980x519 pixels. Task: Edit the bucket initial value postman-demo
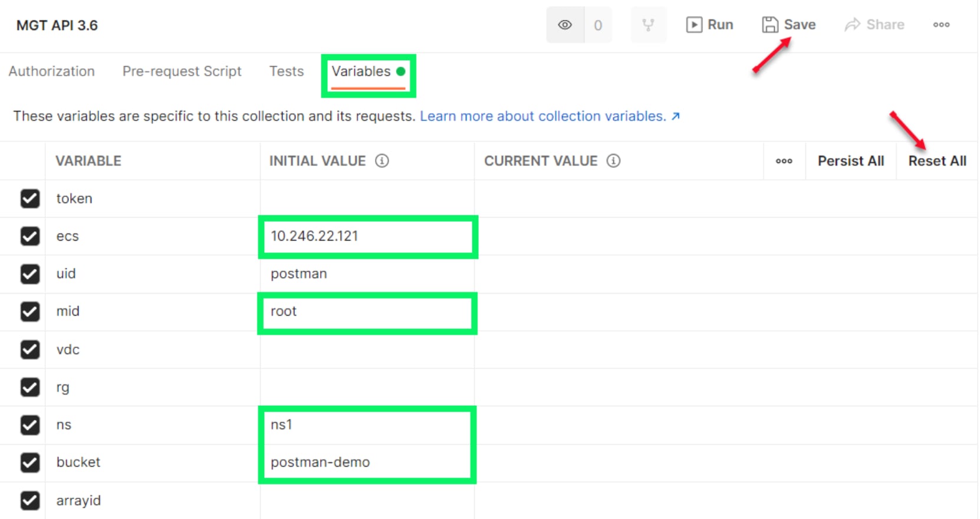tap(367, 463)
